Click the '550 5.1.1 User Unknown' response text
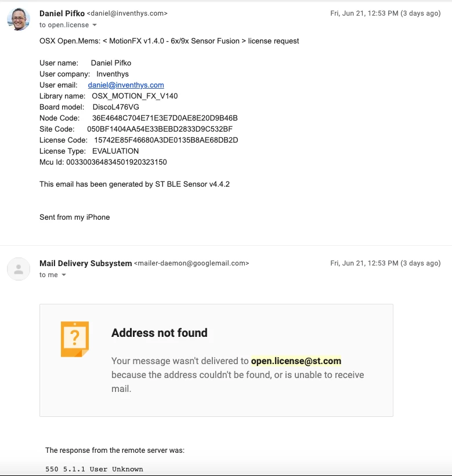The height and width of the screenshot is (476, 452). (94, 469)
